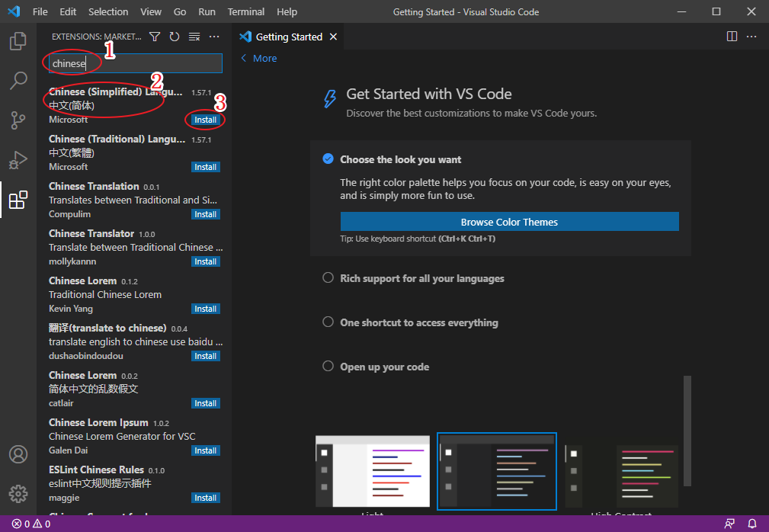Click the 'Get Started with VS Code' heading
Viewport: 769px width, 532px height.
coord(429,94)
